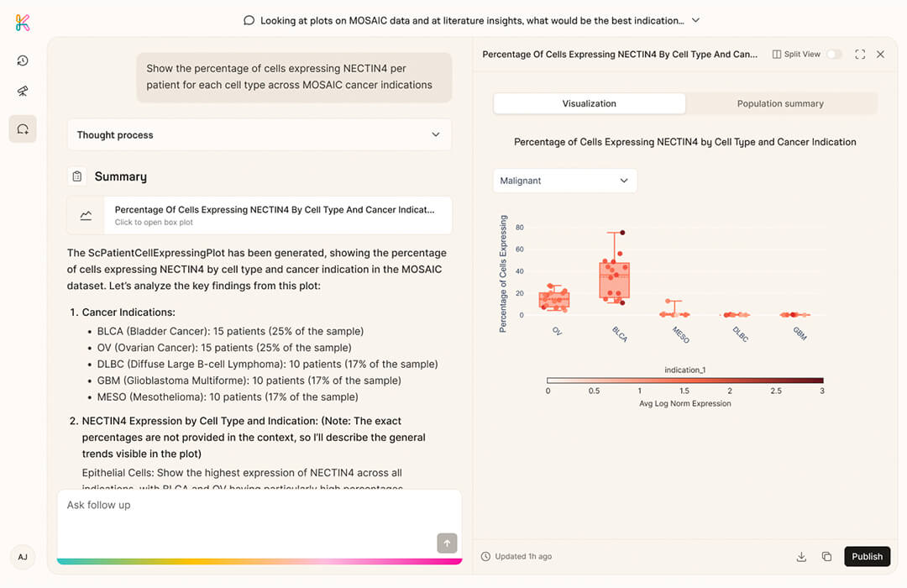907x588 pixels.
Task: Open the conversation title dropdown chevron
Action: 695,20
